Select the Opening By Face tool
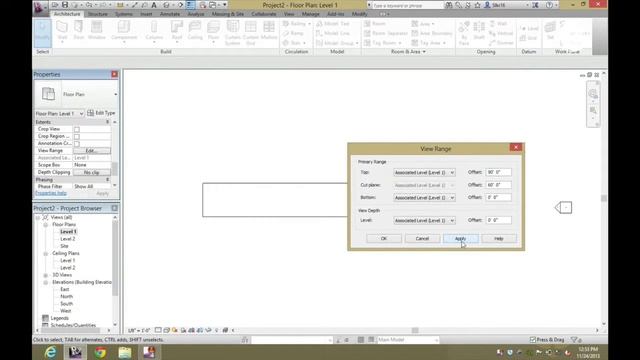 tap(464, 32)
